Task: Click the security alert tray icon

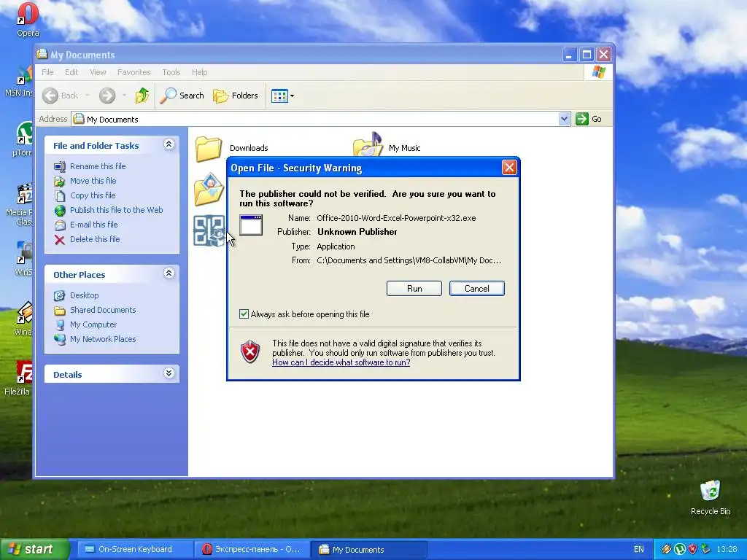Action: click(693, 550)
